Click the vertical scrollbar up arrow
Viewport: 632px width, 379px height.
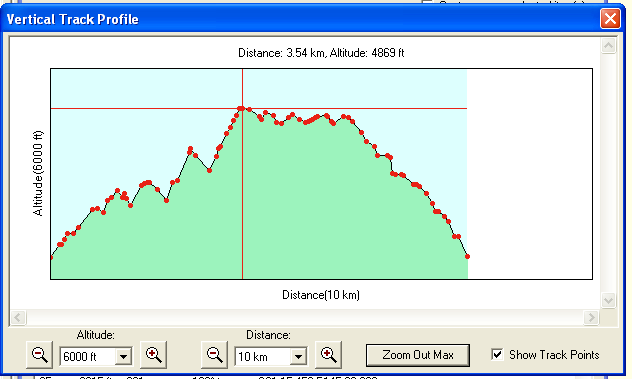608,46
